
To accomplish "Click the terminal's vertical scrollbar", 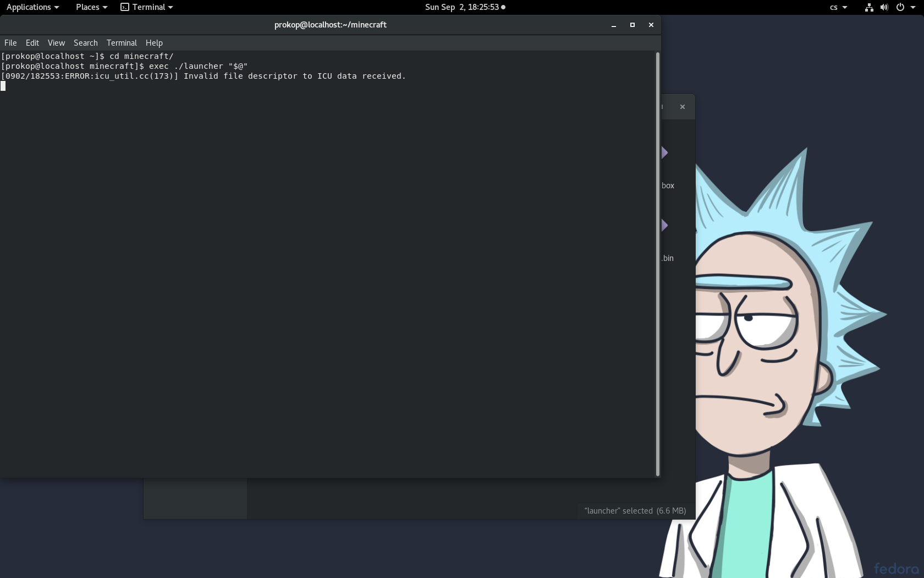I will point(658,264).
